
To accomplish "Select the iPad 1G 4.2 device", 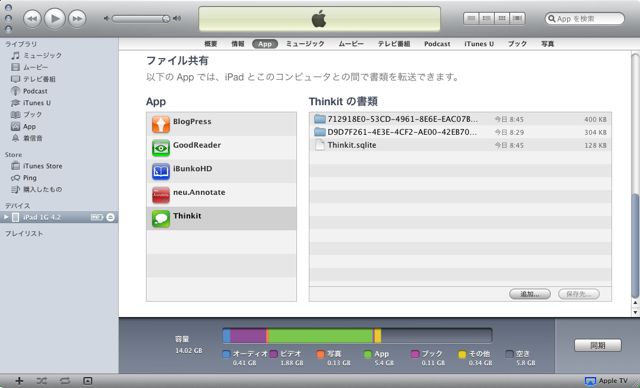I will 59,217.
